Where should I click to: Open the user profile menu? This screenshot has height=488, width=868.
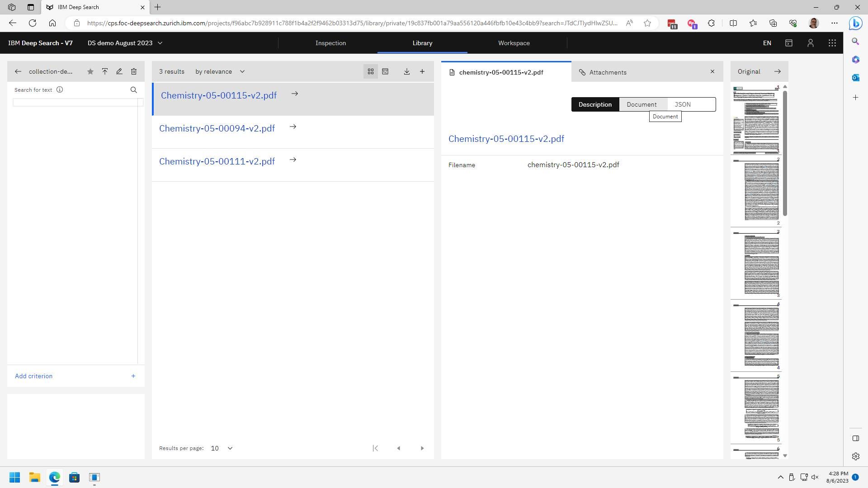pos(811,43)
